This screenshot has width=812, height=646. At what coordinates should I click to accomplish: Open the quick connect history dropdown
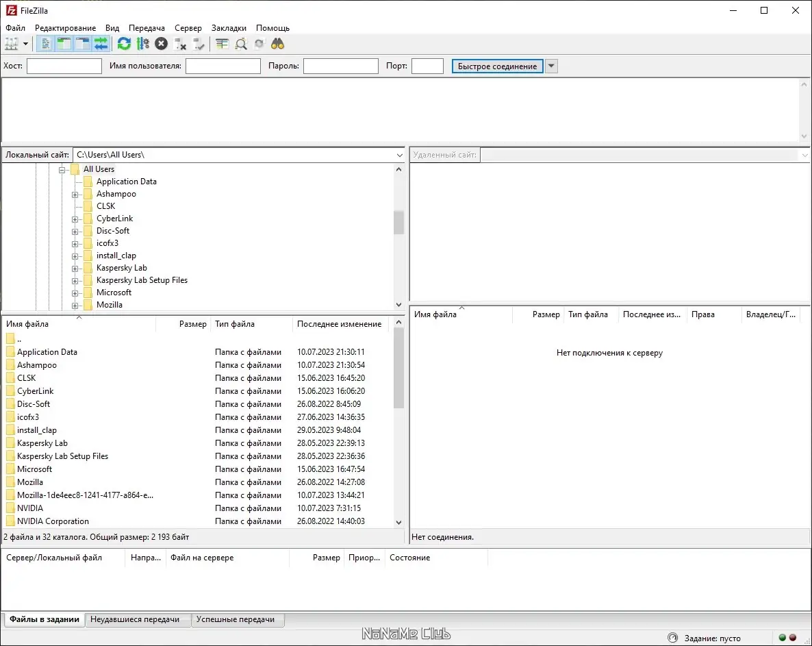point(552,66)
